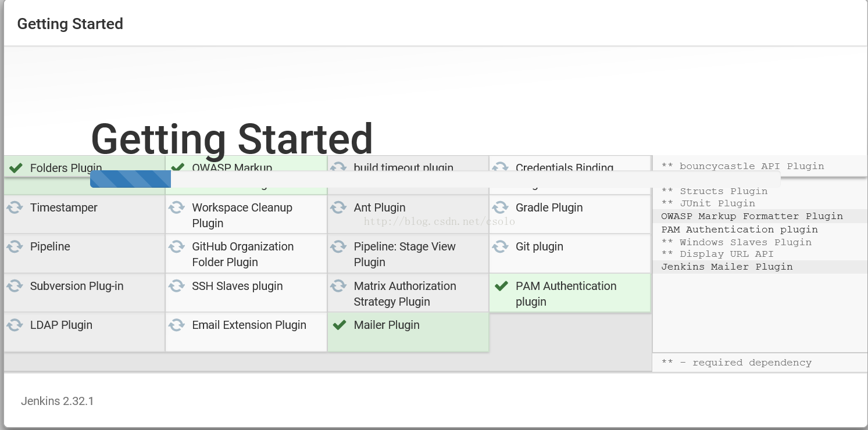Click the sync icon next to SSH Slaves plugin
This screenshot has width=868, height=430.
pos(176,286)
